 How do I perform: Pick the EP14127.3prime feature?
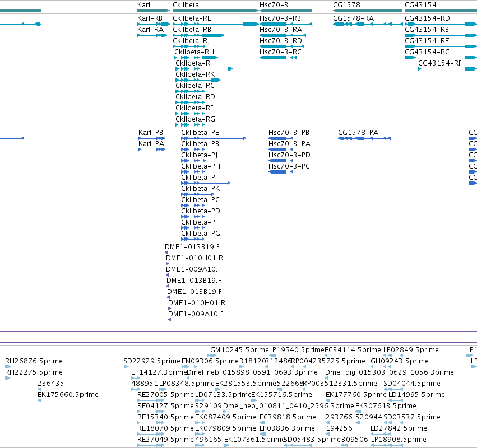pos(159,372)
